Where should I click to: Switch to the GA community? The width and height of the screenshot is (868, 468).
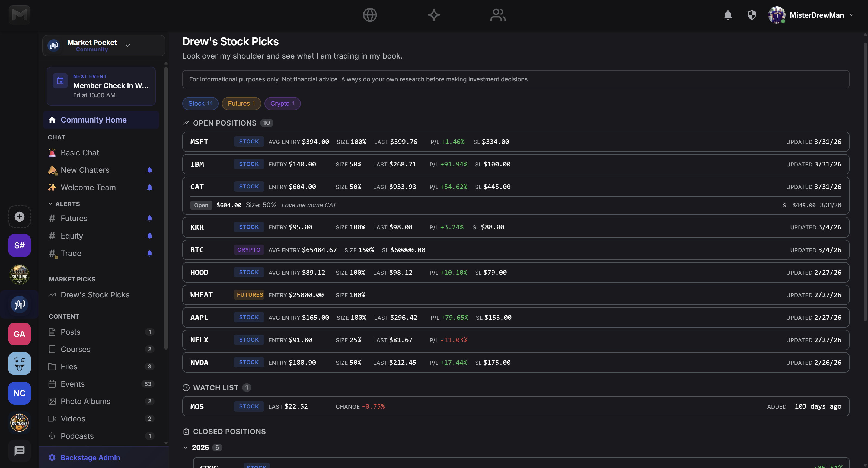click(x=19, y=334)
